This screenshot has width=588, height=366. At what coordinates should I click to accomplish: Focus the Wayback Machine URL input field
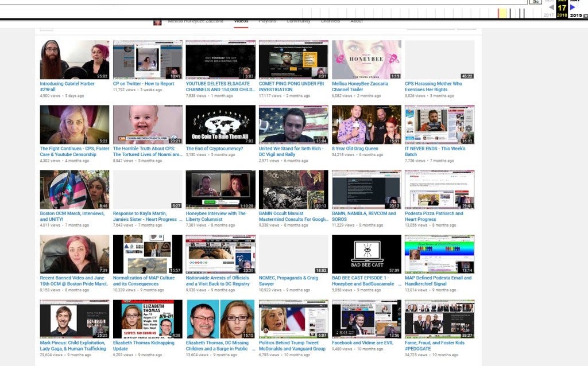(263, 2)
